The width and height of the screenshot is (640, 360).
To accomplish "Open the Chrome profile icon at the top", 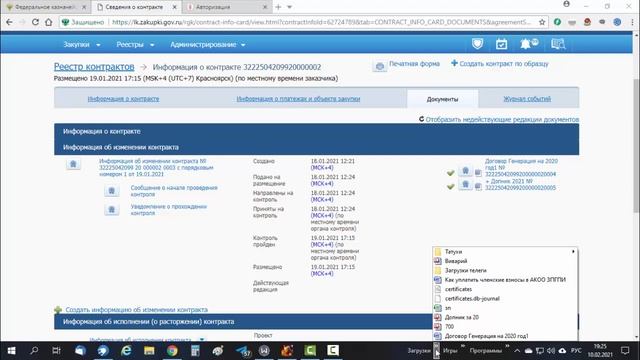I will pyautogui.click(x=567, y=4).
